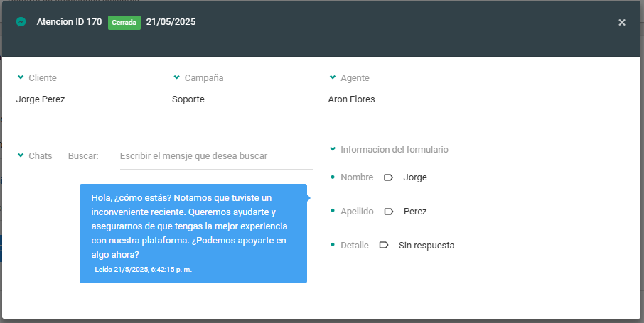Click the Messenger channel icon in header
Screen dimensions: 644x323
(21, 22)
